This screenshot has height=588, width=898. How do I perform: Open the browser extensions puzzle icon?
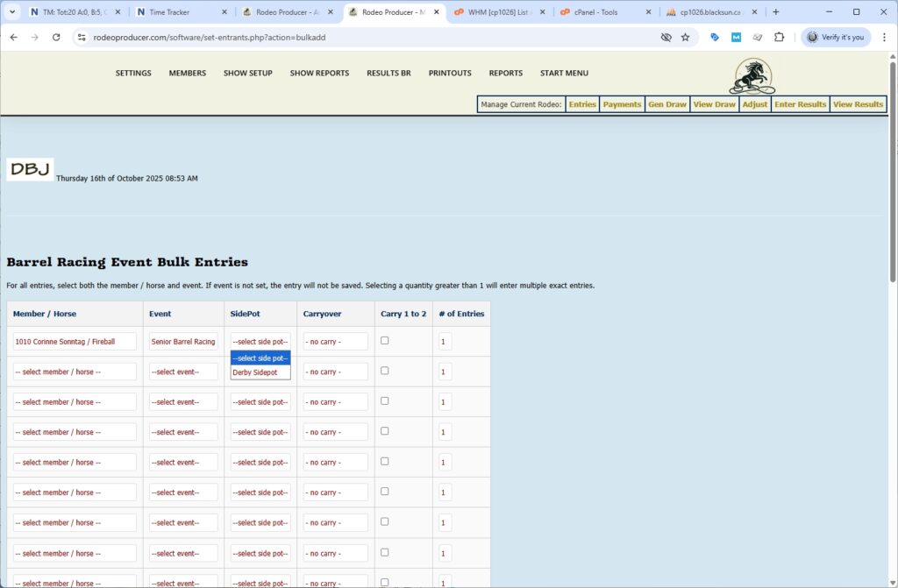[780, 38]
